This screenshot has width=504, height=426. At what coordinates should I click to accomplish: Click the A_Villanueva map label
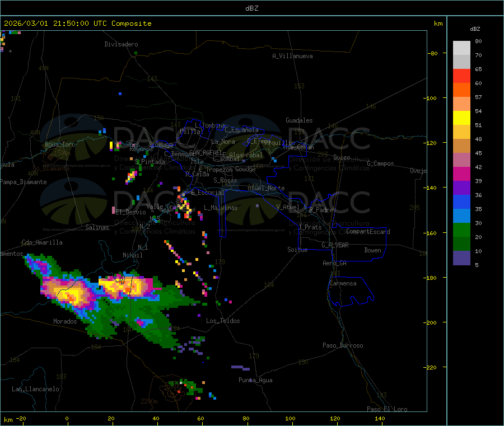point(292,56)
